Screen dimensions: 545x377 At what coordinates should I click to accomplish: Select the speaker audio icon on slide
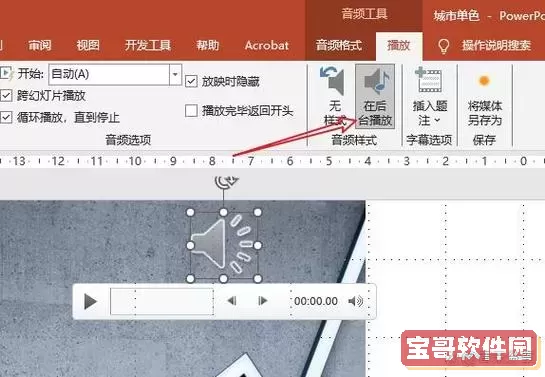coord(224,245)
